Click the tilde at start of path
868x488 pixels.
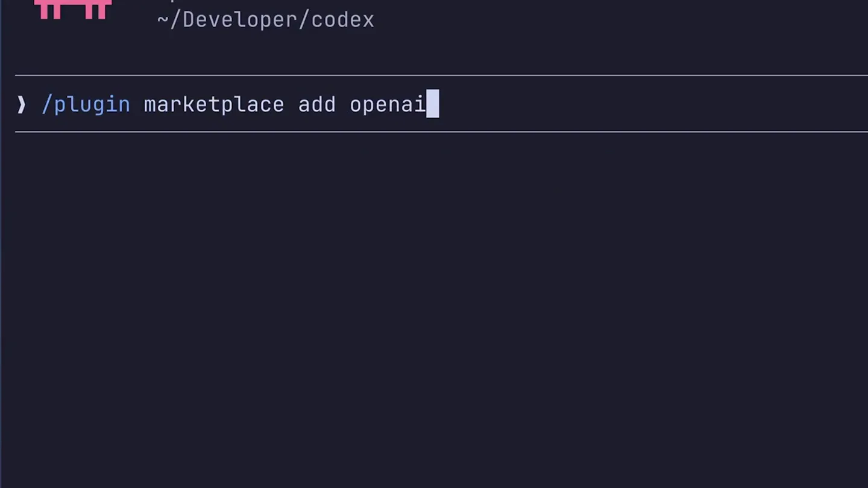coord(163,19)
